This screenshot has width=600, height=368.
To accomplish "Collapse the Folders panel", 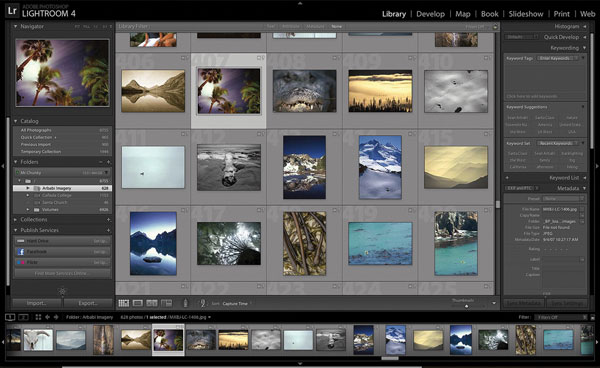I will click(x=15, y=162).
